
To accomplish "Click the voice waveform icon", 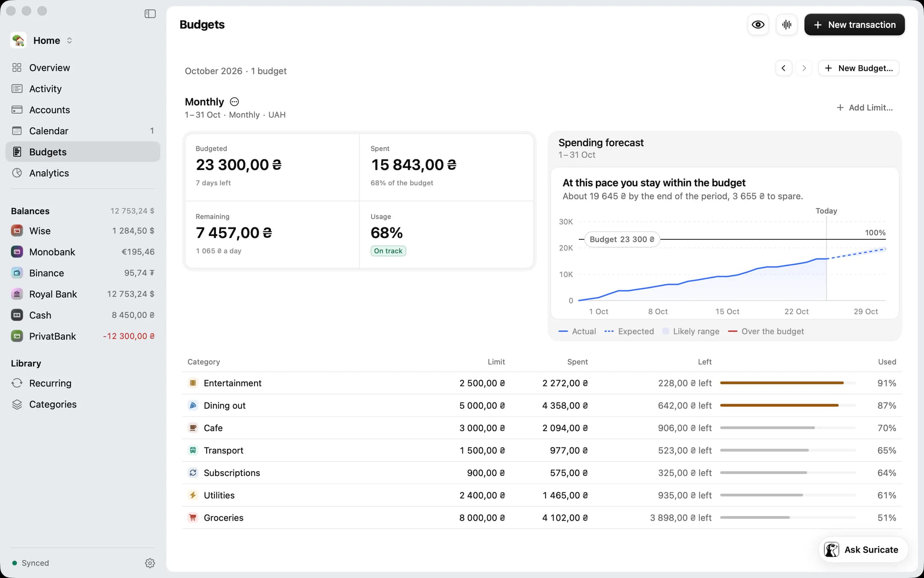I will [787, 25].
